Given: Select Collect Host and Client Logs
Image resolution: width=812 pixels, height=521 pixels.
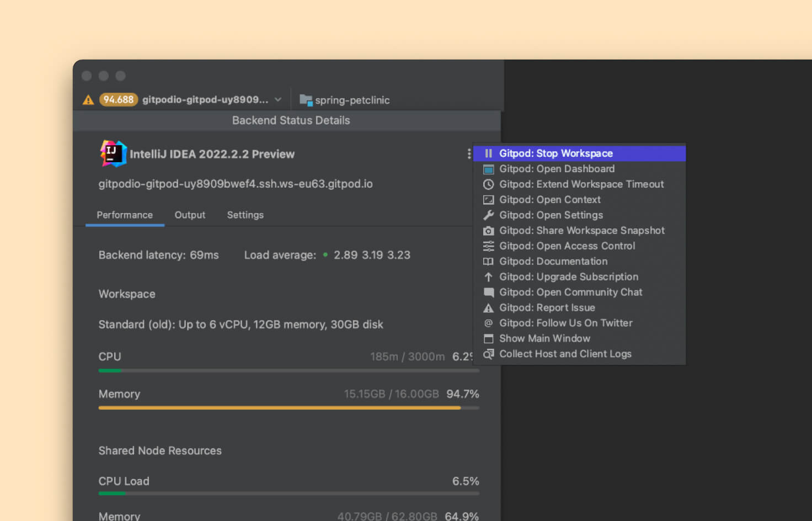Looking at the screenshot, I should pyautogui.click(x=579, y=354).
